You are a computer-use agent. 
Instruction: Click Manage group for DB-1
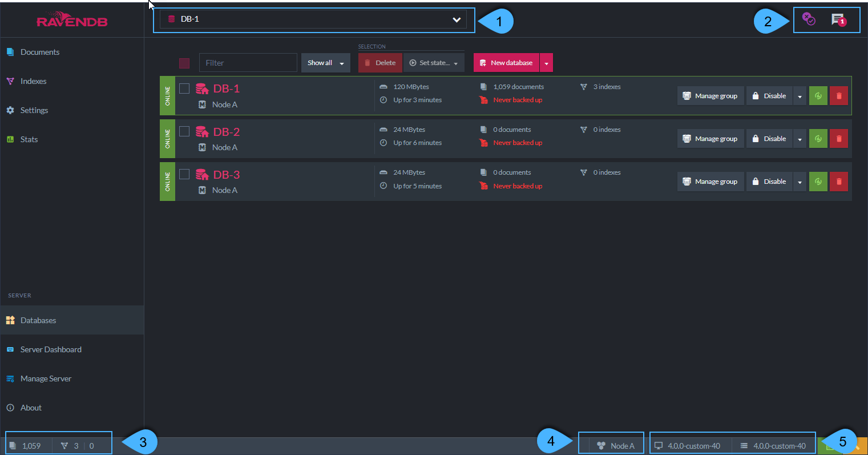point(710,96)
